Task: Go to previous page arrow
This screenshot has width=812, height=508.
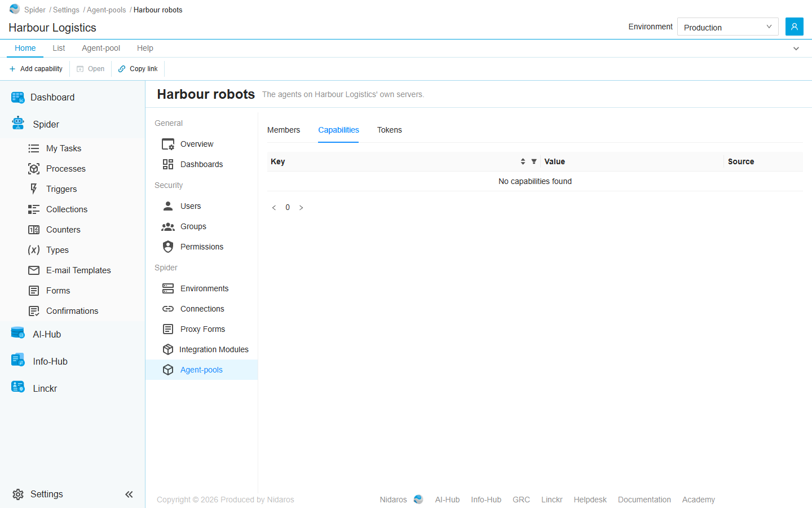Action: tap(274, 208)
